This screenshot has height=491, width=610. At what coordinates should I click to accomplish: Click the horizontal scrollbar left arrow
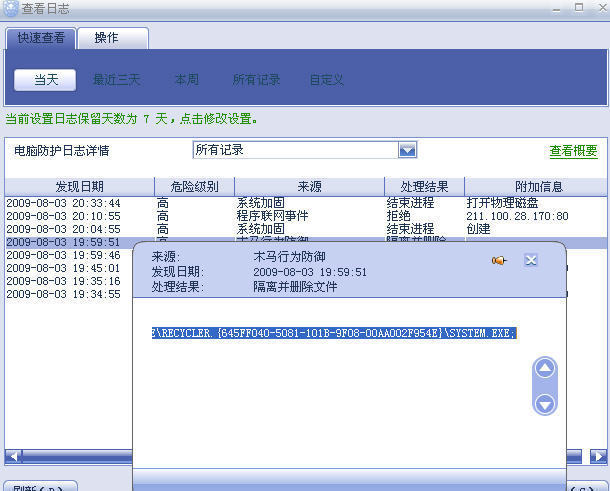pos(13,456)
